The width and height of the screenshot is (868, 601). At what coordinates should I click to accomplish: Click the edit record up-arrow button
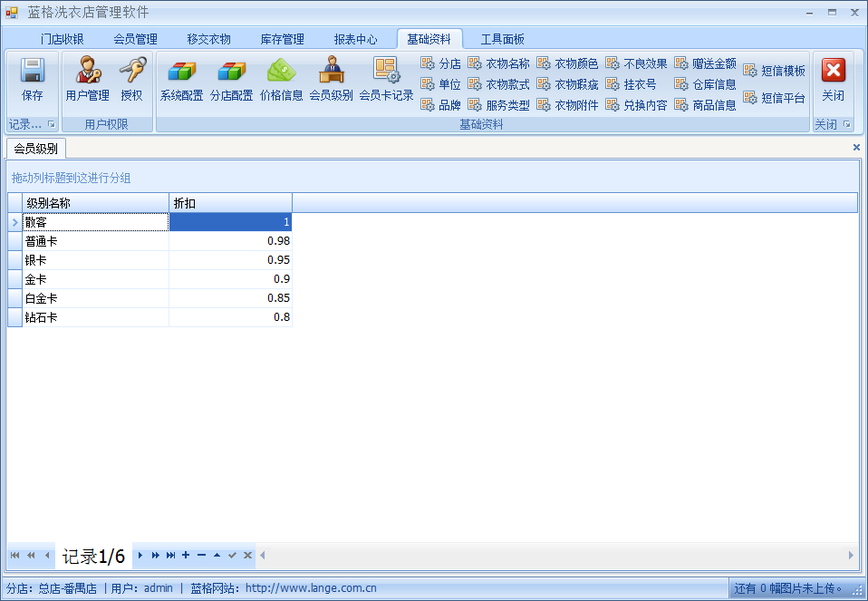[x=217, y=555]
